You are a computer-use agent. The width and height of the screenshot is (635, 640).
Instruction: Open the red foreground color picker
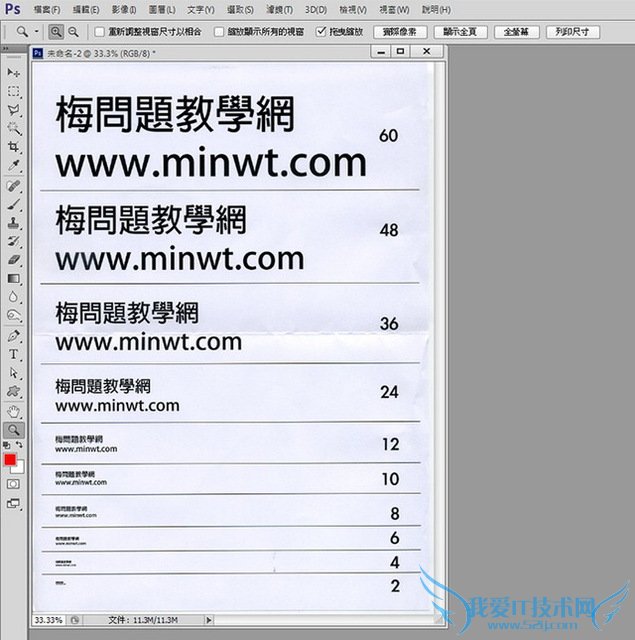point(9,460)
